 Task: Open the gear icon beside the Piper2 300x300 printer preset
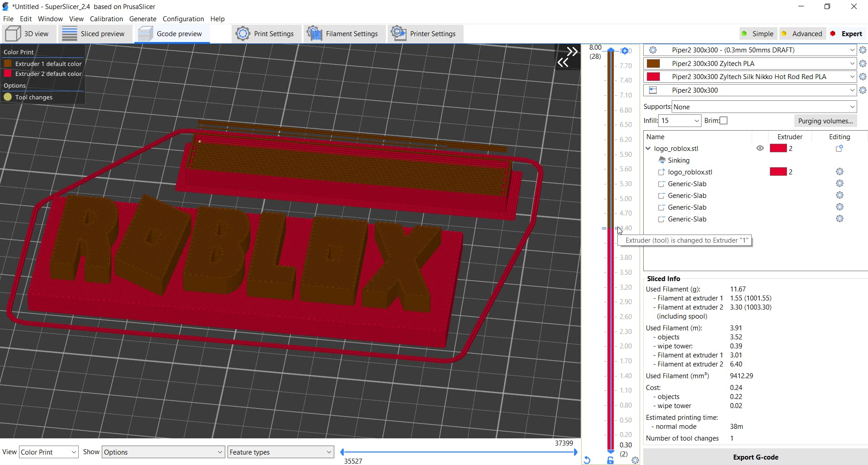(x=863, y=90)
